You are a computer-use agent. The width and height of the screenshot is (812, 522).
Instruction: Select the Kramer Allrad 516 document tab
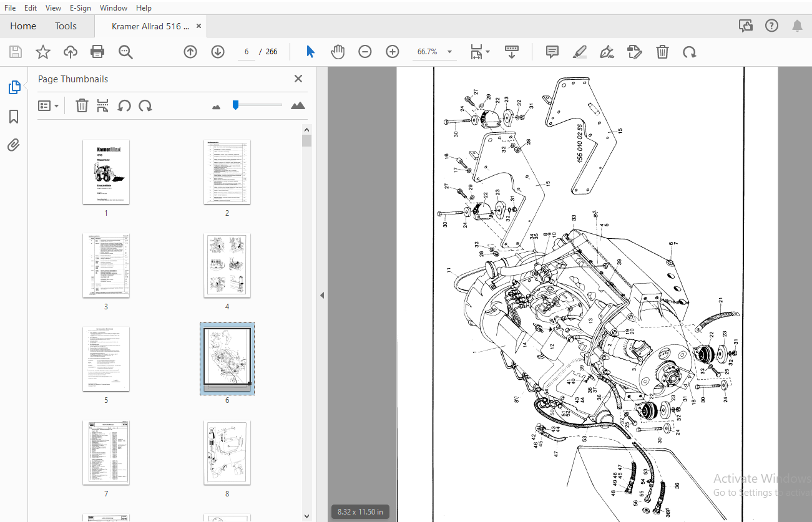150,26
